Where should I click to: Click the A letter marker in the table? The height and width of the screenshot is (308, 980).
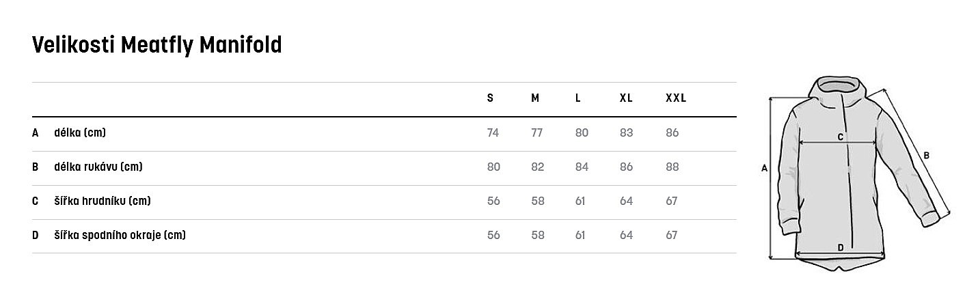[x=36, y=132]
